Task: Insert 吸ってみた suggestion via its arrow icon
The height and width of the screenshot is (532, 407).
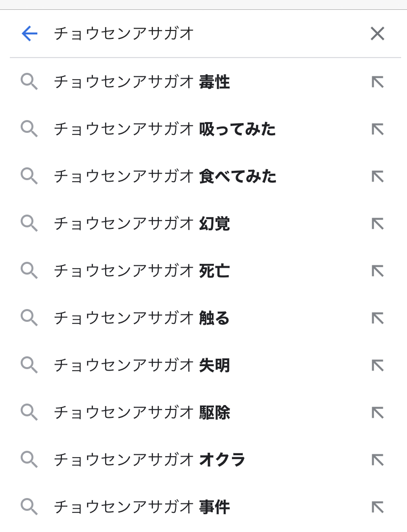Action: (x=377, y=129)
